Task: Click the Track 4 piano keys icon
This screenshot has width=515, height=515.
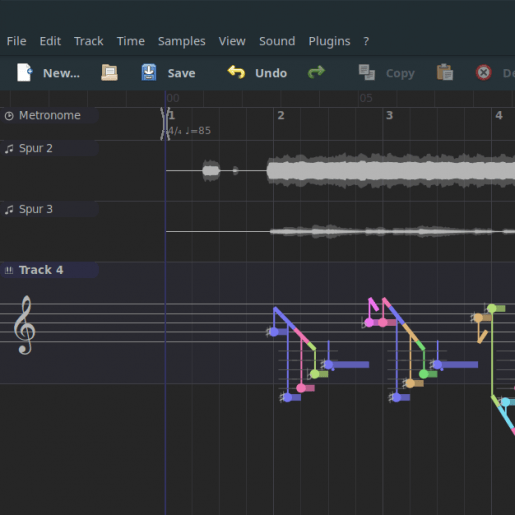Action: (9, 270)
